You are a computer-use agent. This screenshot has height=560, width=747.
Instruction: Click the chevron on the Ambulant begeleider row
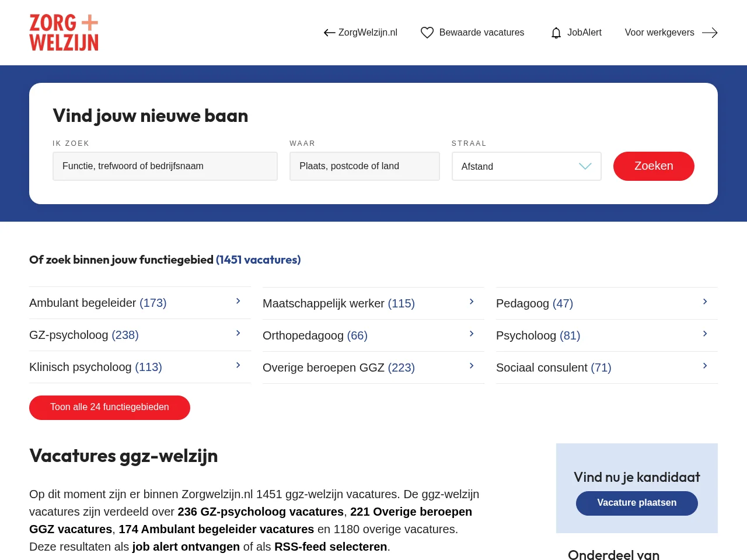coord(238,301)
